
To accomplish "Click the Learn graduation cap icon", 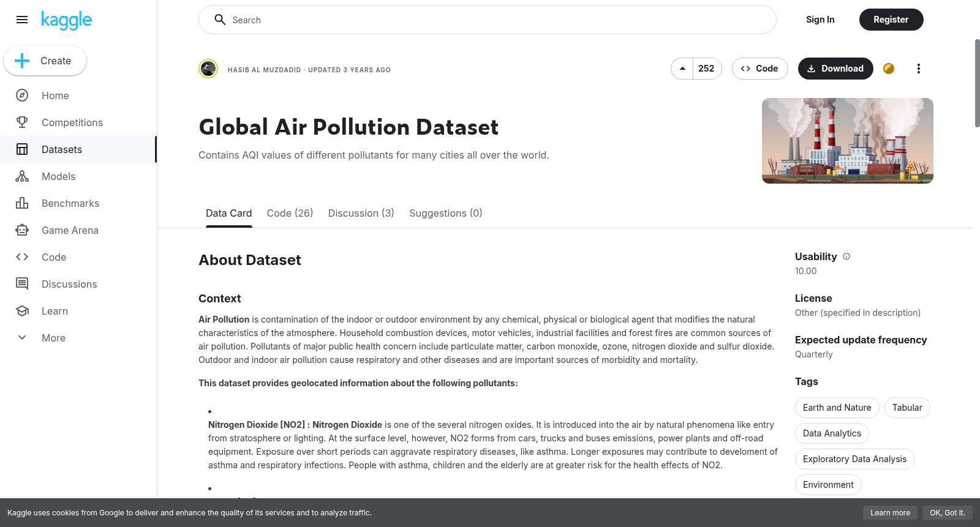I will coord(22,311).
